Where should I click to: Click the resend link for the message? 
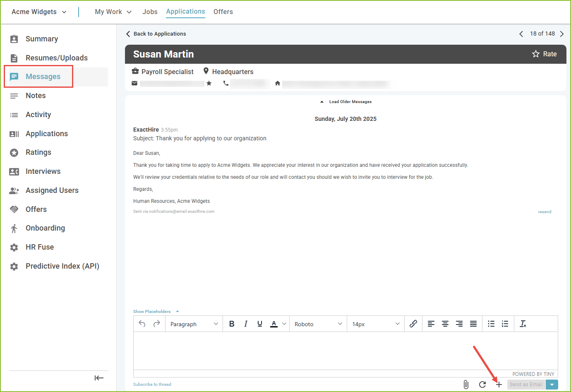[x=545, y=212]
